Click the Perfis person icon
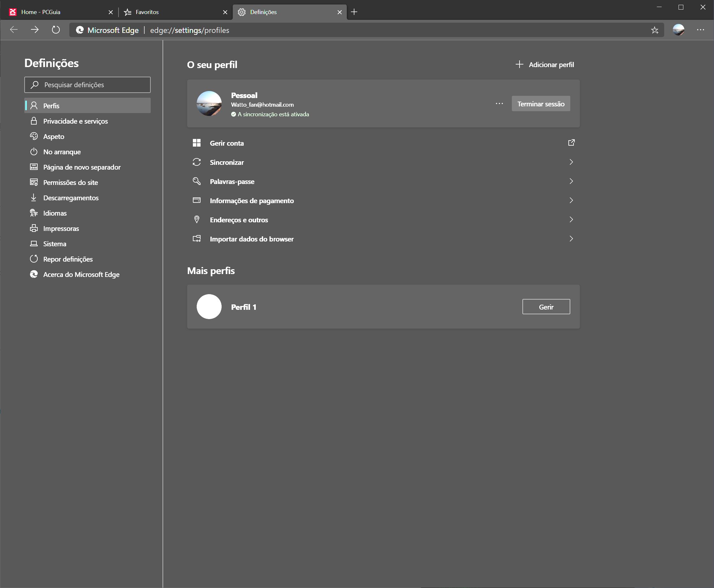This screenshot has width=714, height=588. pos(34,106)
